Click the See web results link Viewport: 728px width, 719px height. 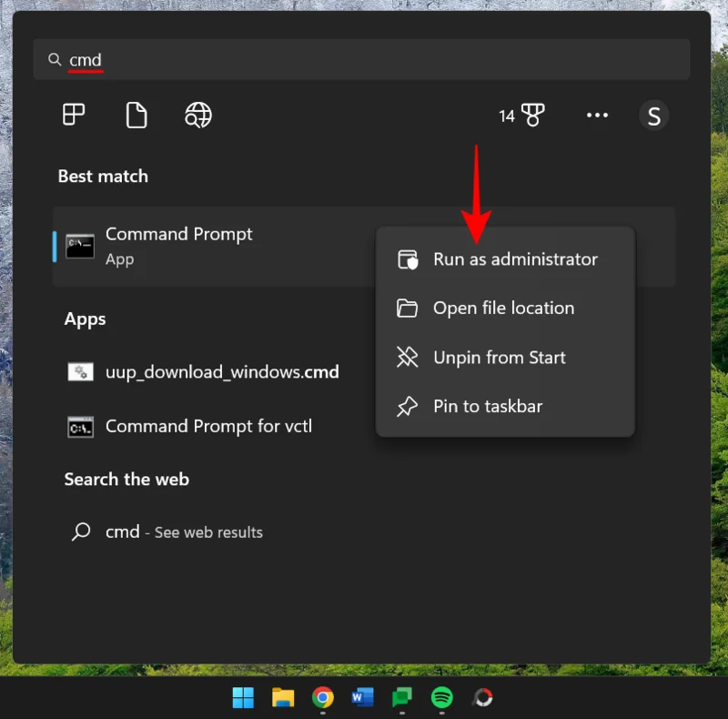(207, 532)
